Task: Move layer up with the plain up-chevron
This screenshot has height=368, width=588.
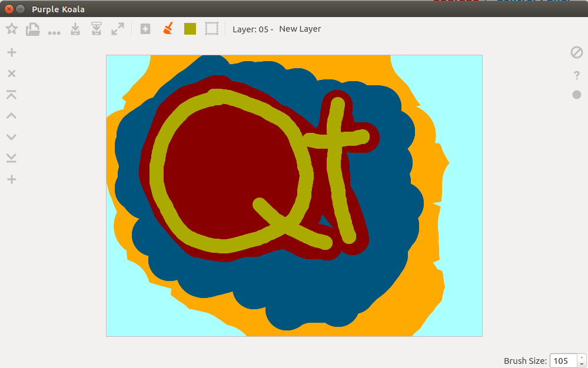Action: [x=11, y=116]
